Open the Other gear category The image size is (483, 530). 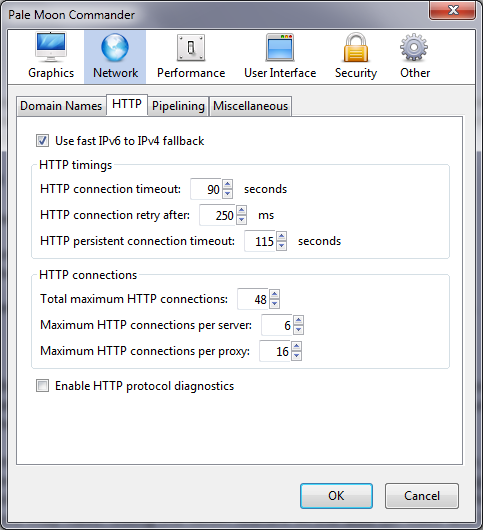(415, 56)
